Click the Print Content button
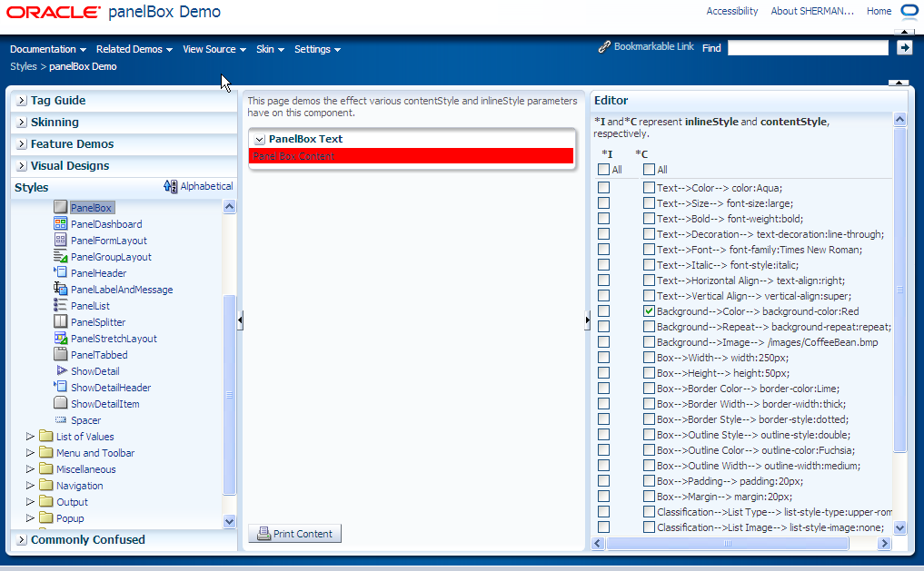The width and height of the screenshot is (924, 571). pyautogui.click(x=294, y=533)
